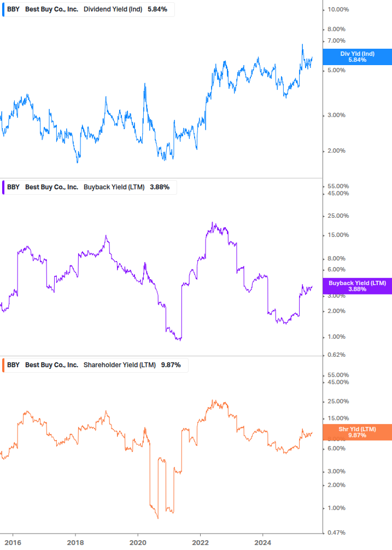Click the 0.62% tick in the buyback panel
The height and width of the screenshot is (550, 392).
point(336,355)
